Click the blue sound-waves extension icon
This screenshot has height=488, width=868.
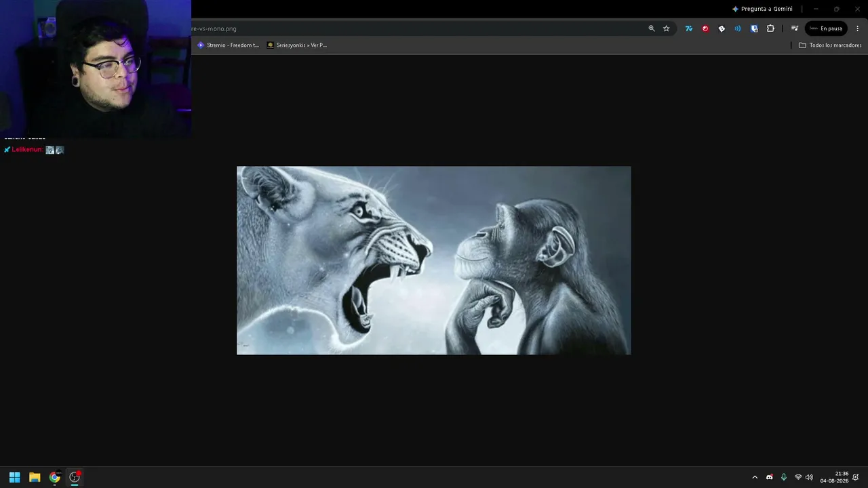coord(738,28)
